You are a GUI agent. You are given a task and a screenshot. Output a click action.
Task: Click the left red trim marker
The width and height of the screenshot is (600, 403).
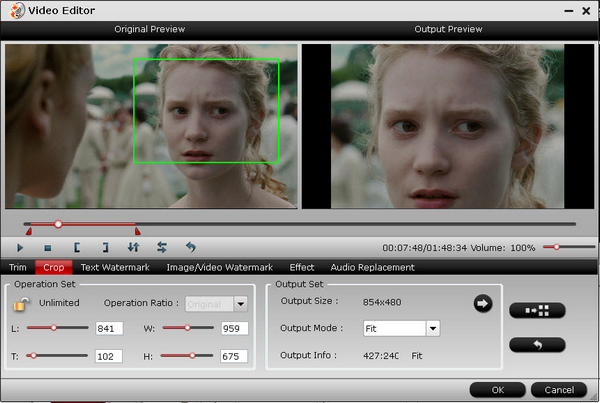pyautogui.click(x=29, y=231)
